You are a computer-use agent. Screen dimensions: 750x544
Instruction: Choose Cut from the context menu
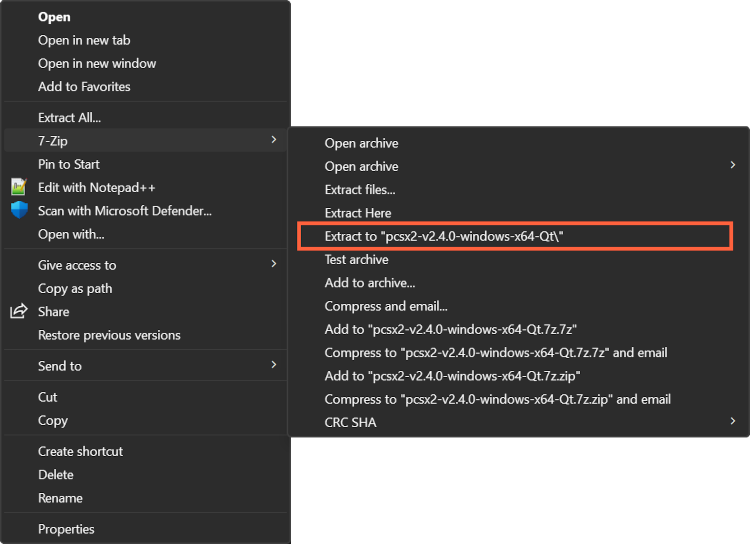(145, 397)
